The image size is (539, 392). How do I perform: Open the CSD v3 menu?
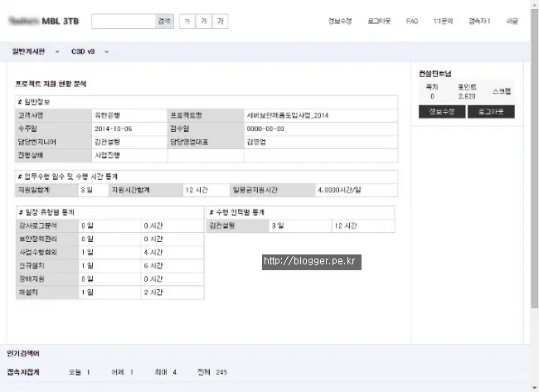click(83, 51)
